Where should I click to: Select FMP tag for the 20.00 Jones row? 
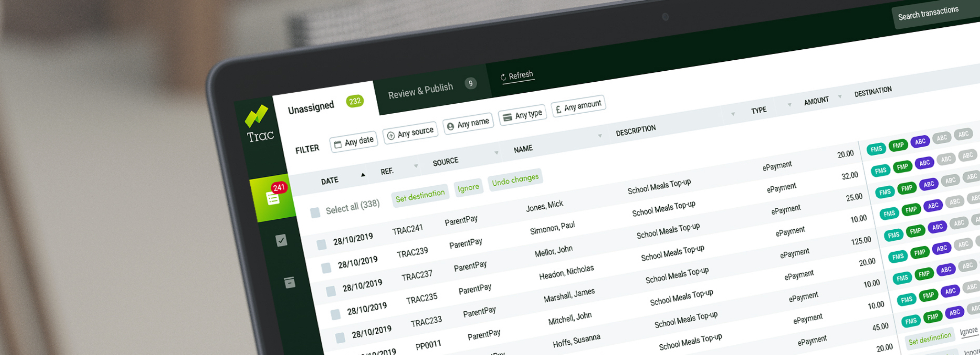pyautogui.click(x=898, y=145)
